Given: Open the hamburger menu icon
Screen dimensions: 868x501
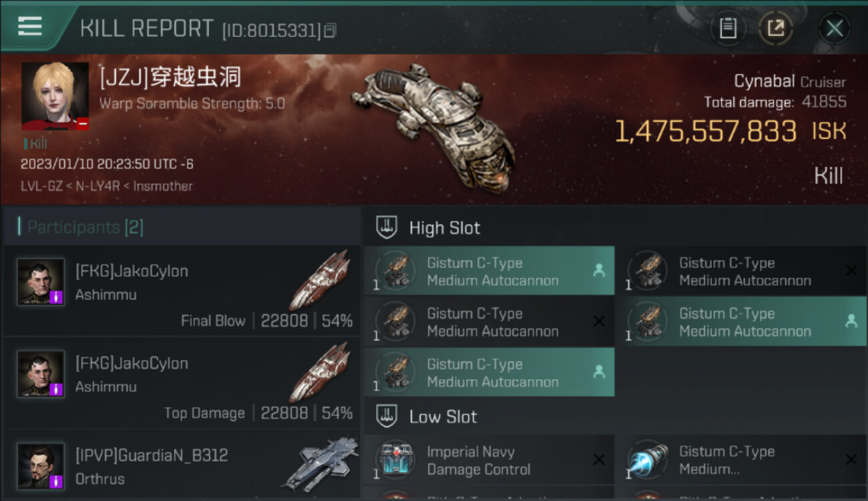Looking at the screenshot, I should pyautogui.click(x=30, y=27).
